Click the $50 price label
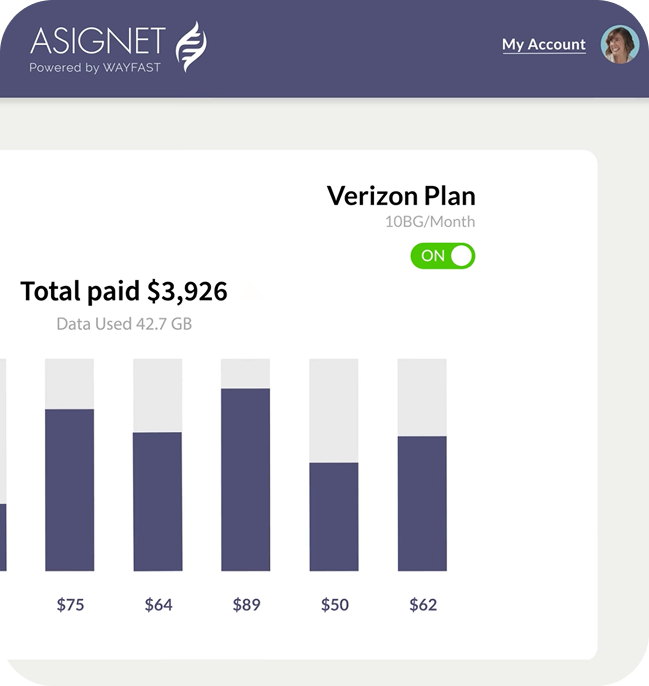Image resolution: width=649 pixels, height=686 pixels. (x=334, y=604)
